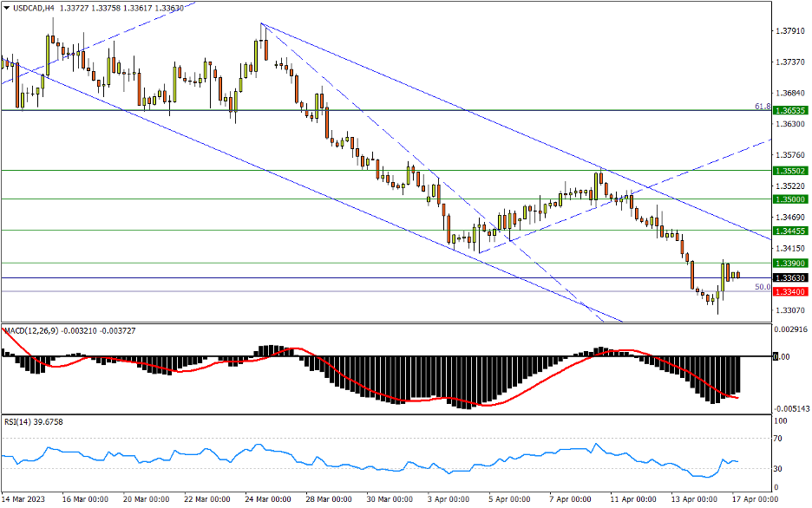Screen dimensions: 812x508
Task: Click the 50.0 Fibonacci level label
Action: pos(762,287)
